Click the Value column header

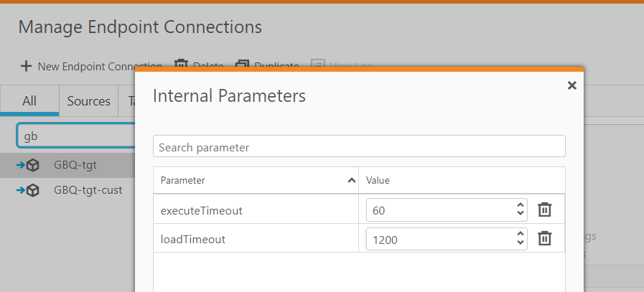tap(378, 180)
